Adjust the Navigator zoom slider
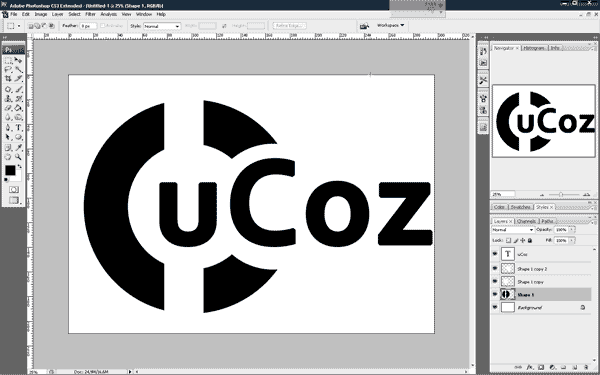This screenshot has height=375, width=600. pyautogui.click(x=561, y=195)
